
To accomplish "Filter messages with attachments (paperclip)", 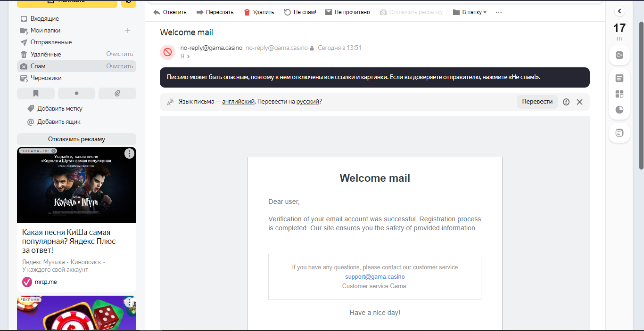I will tap(117, 93).
